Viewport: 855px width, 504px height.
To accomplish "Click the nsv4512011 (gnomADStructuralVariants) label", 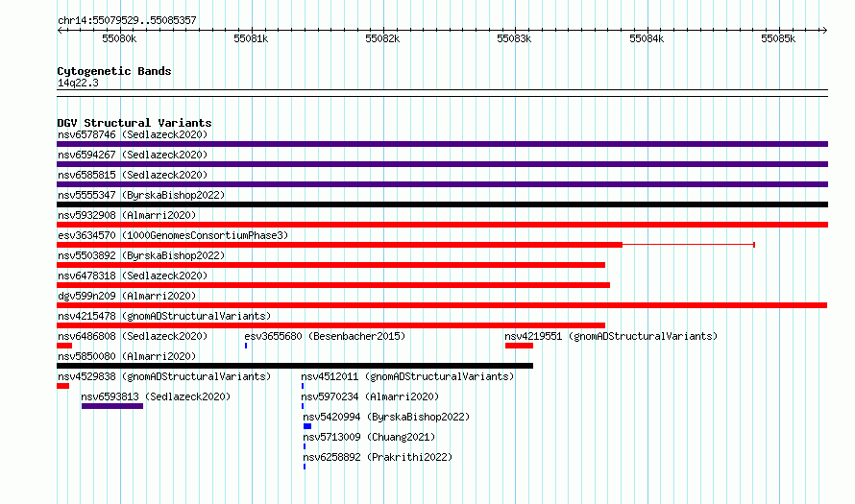I will pos(407,376).
